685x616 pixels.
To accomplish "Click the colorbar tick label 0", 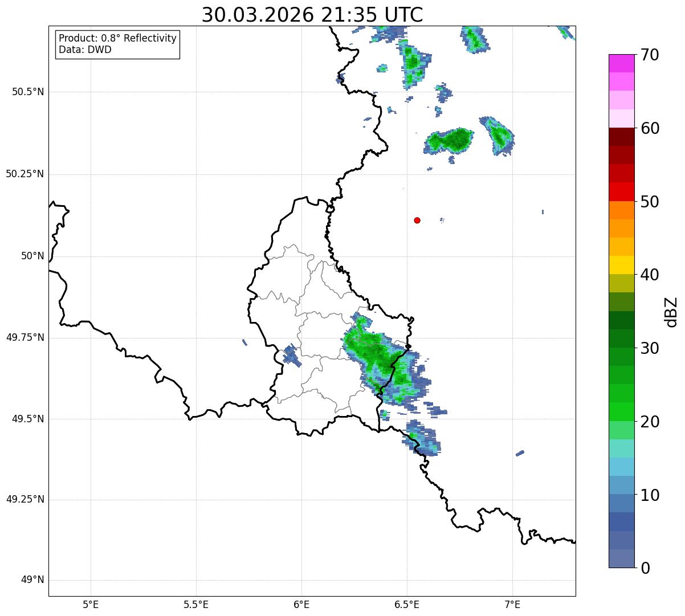I will point(645,568).
